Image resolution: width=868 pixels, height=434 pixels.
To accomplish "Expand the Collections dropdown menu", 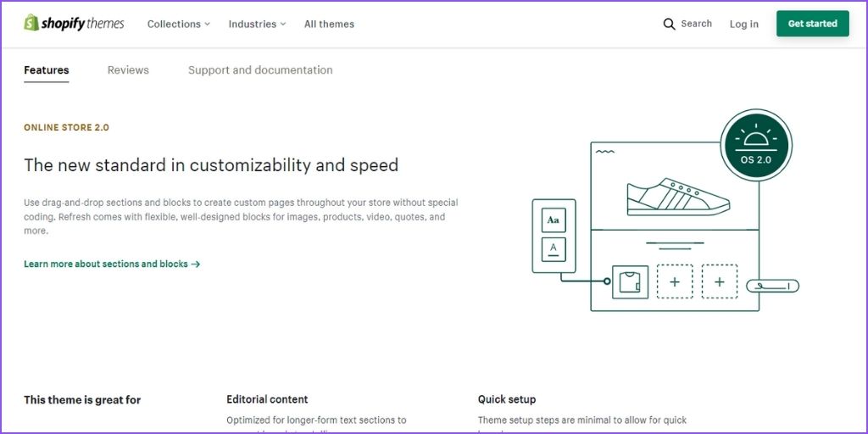I will (179, 24).
